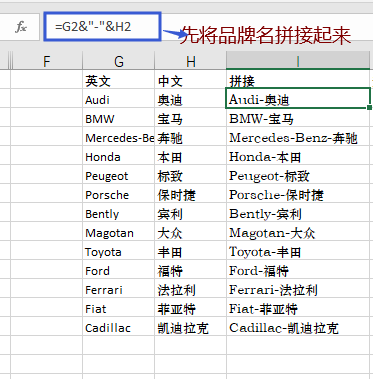This screenshot has width=373, height=379.
Task: Click cell Honda-本田
Action: coord(298,156)
